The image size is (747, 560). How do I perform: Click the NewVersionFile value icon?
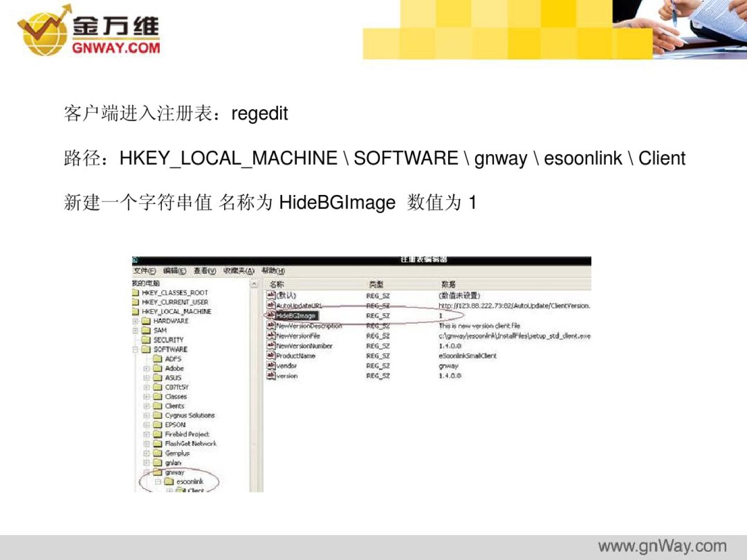pos(270,335)
